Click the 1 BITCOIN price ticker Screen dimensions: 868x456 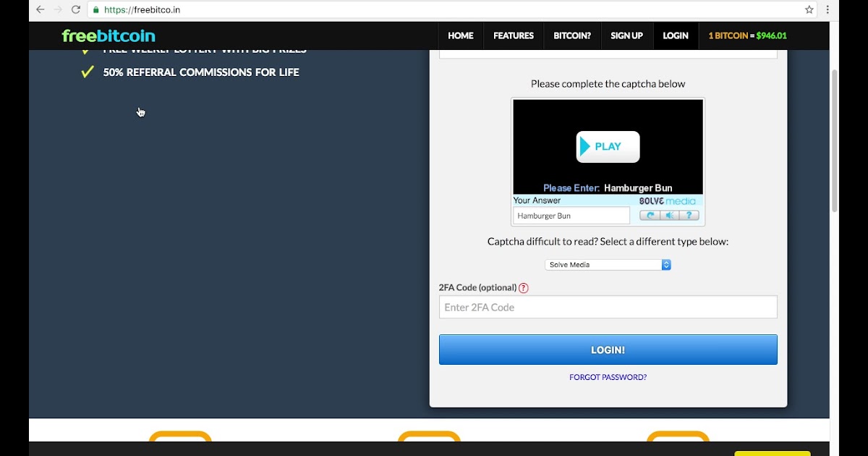748,35
